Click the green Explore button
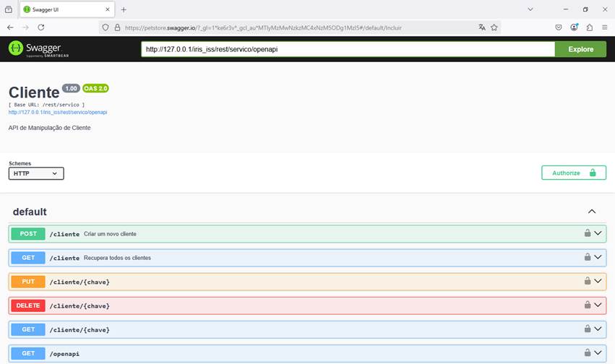This screenshot has width=615, height=364. [x=580, y=49]
